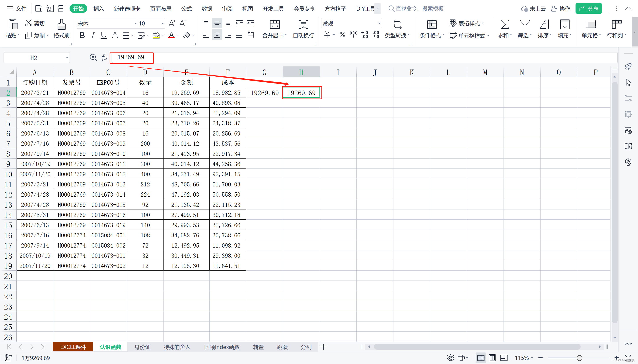Toggle Bold formatting
This screenshot has width=638, height=364.
coord(82,35)
